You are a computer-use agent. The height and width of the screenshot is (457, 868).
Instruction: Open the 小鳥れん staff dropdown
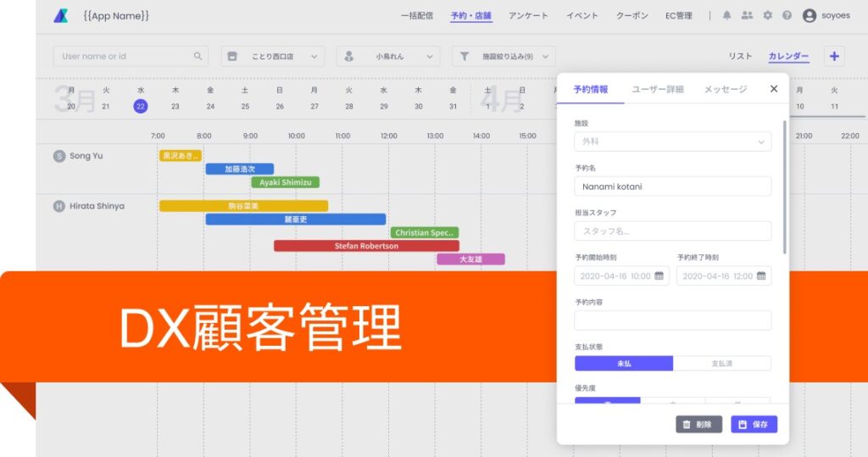[x=388, y=56]
